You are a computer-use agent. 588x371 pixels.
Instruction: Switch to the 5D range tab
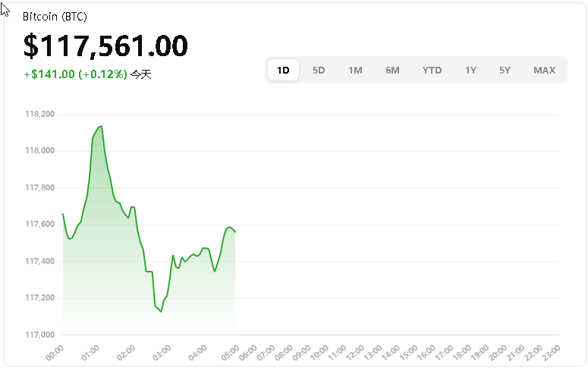pos(319,71)
